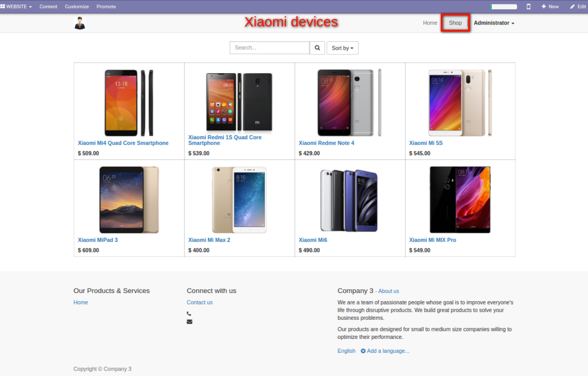The height and width of the screenshot is (376, 588).
Task: Open the Content menu
Action: click(x=48, y=6)
